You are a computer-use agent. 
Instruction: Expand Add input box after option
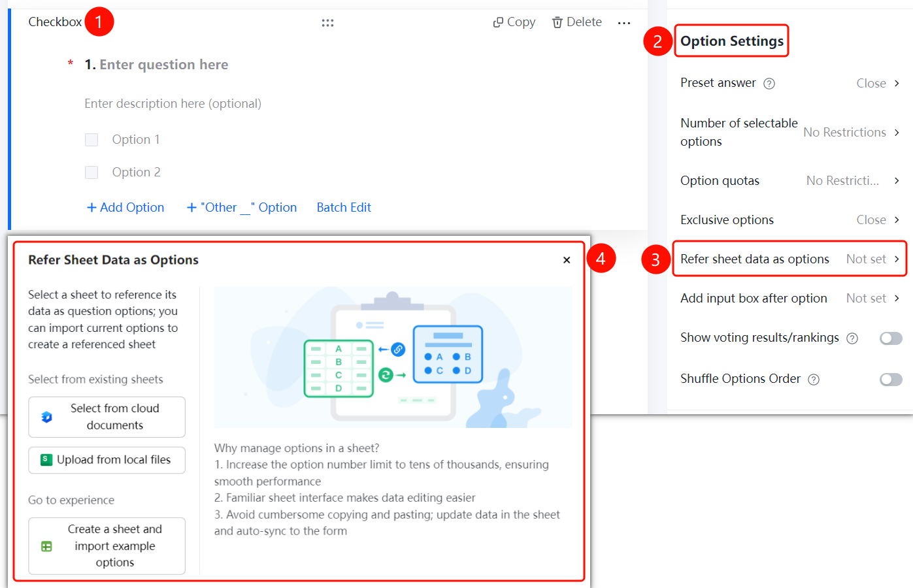pos(789,298)
